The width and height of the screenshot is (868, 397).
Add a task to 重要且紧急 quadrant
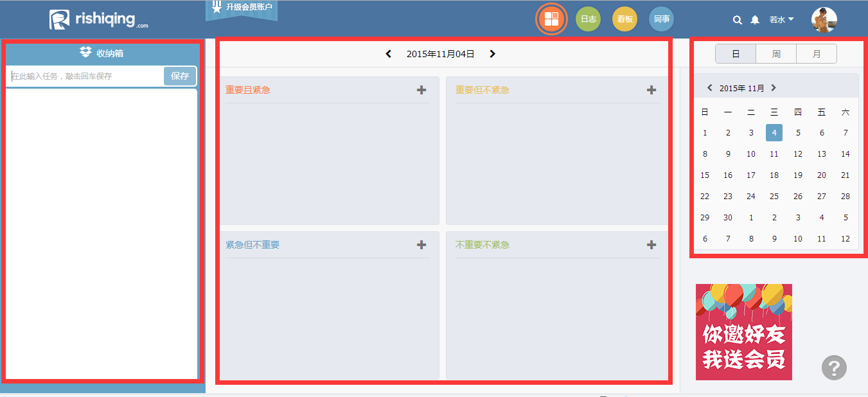click(x=421, y=90)
